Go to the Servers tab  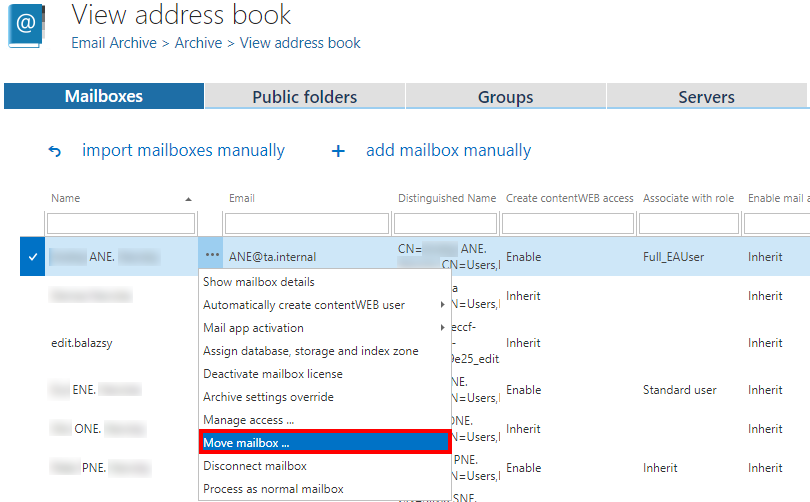point(706,97)
